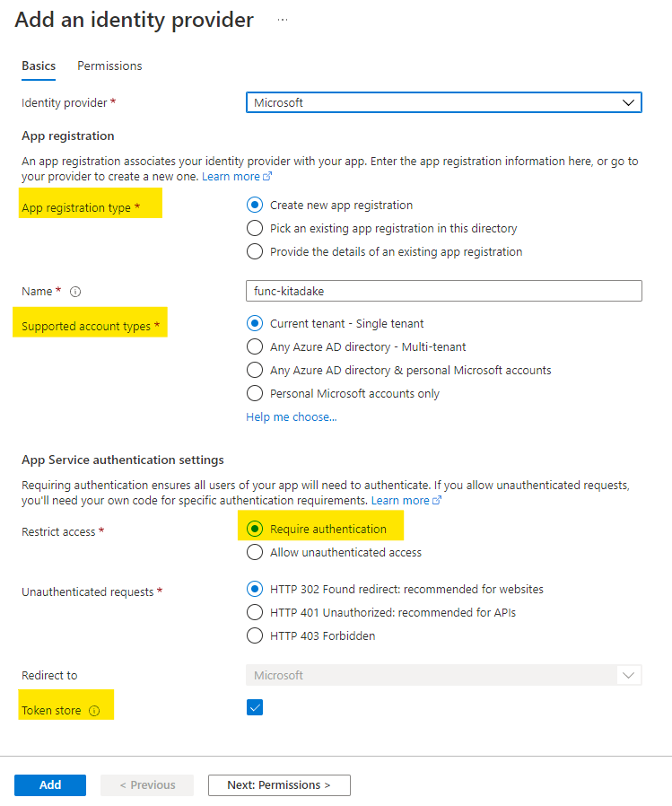Open the Redirect to dropdown
The image size is (672, 806).
[444, 675]
